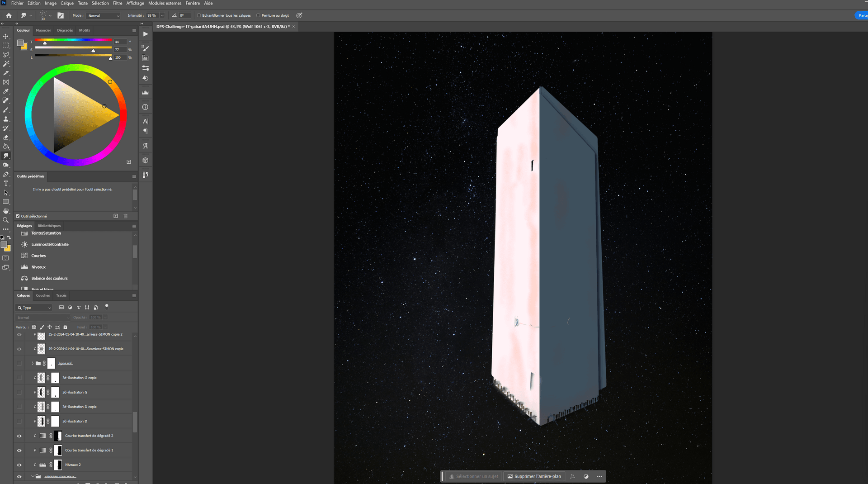Click the Home icon in options bar
This screenshot has width=868, height=484.
9,15
